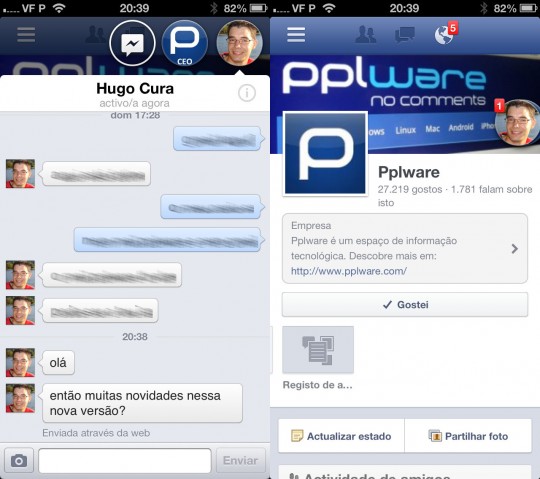Tap 'então muitas novidades nessa nova versão?' message
The height and width of the screenshot is (479, 540).
point(142,403)
